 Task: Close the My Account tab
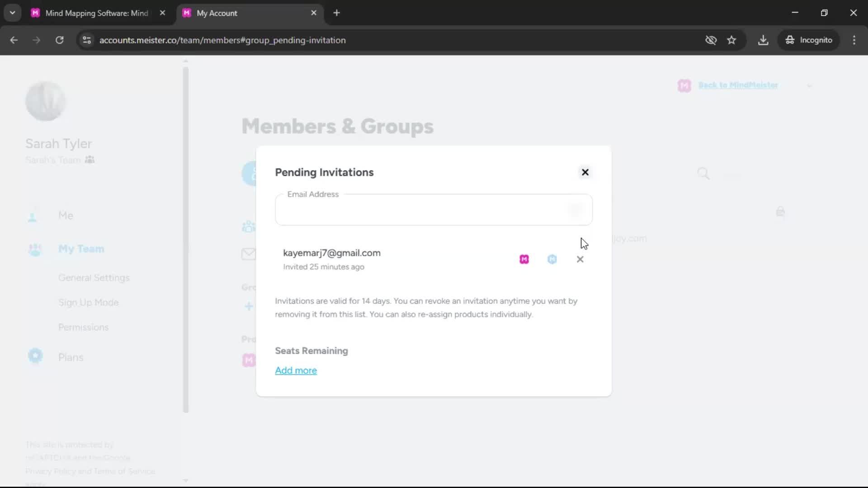(x=314, y=13)
